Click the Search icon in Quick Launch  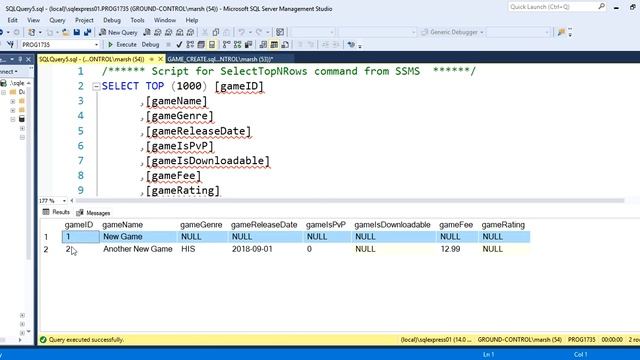(x=601, y=7)
